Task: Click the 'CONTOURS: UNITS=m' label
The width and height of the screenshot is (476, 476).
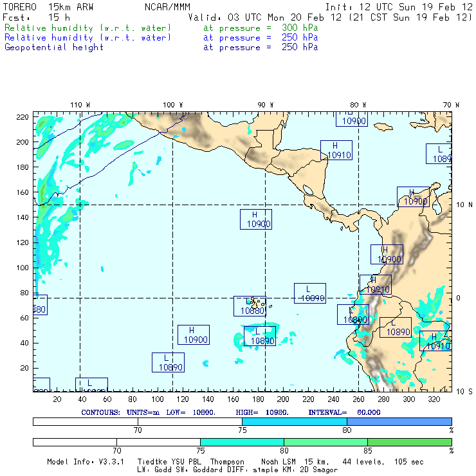Action: pyautogui.click(x=120, y=412)
